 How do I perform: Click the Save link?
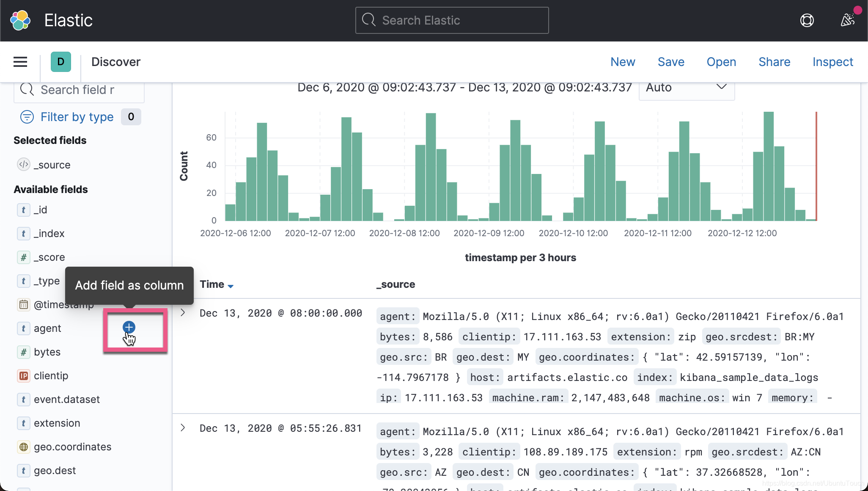pyautogui.click(x=671, y=62)
